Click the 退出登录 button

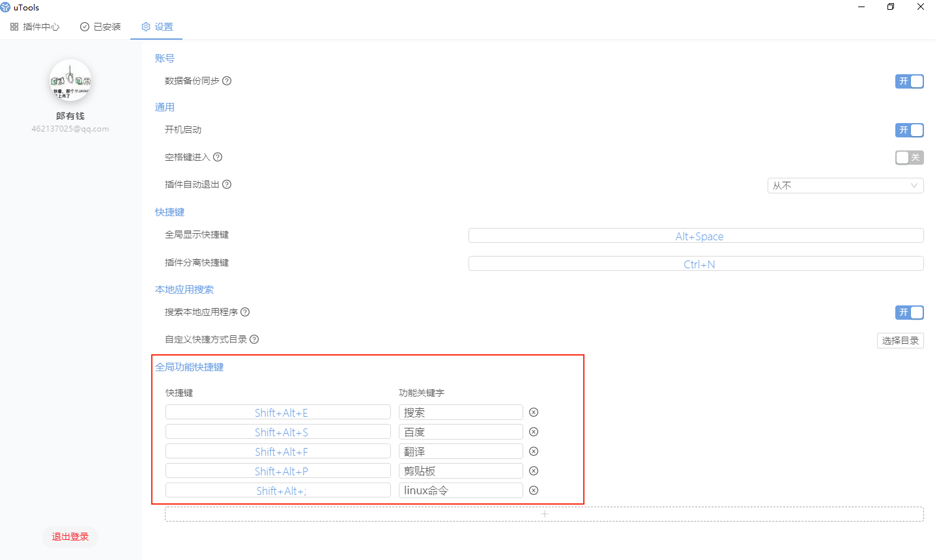point(70,537)
